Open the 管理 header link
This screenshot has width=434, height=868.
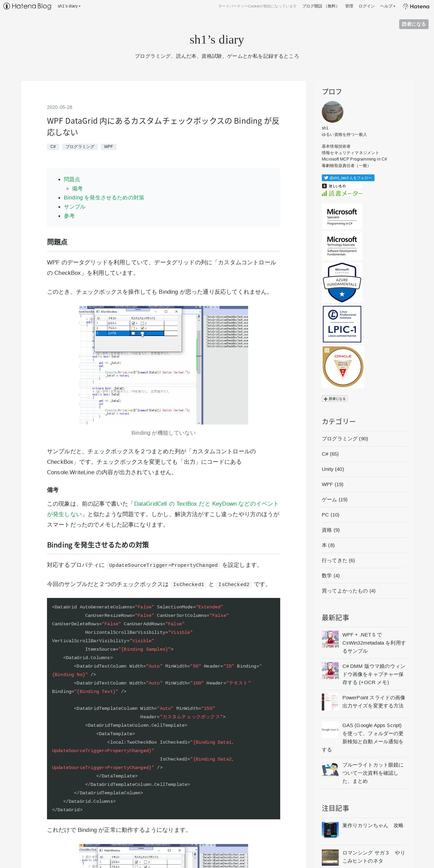(x=349, y=6)
